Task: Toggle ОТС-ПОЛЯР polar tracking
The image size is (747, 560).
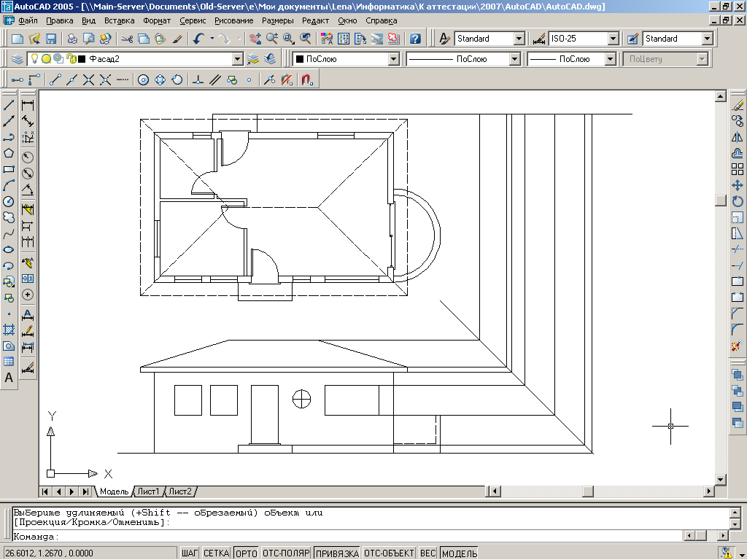Action: [286, 553]
